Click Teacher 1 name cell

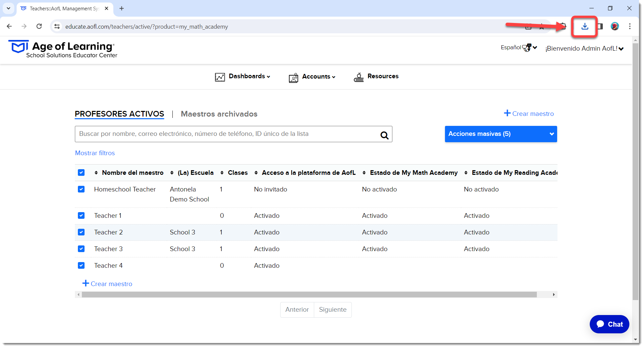[108, 215]
